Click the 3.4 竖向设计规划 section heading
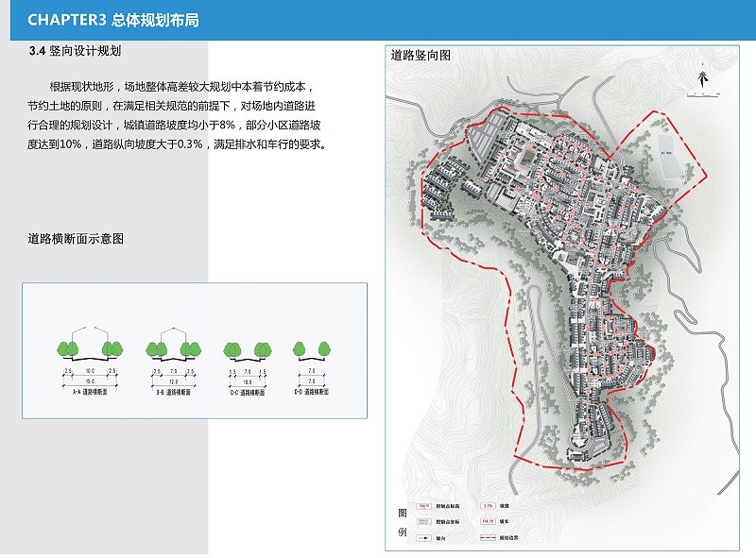The image size is (756, 558). click(x=77, y=51)
